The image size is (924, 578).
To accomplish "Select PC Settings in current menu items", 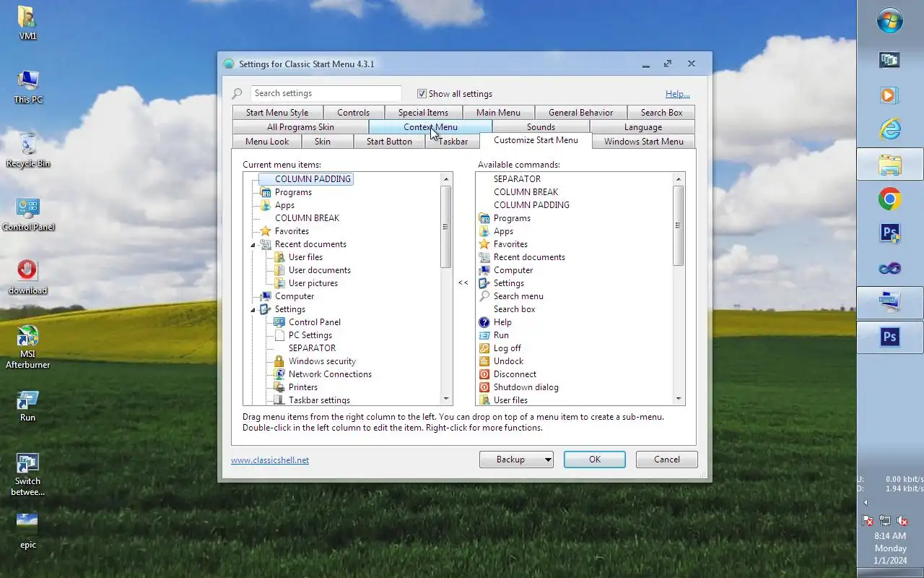I will click(310, 335).
